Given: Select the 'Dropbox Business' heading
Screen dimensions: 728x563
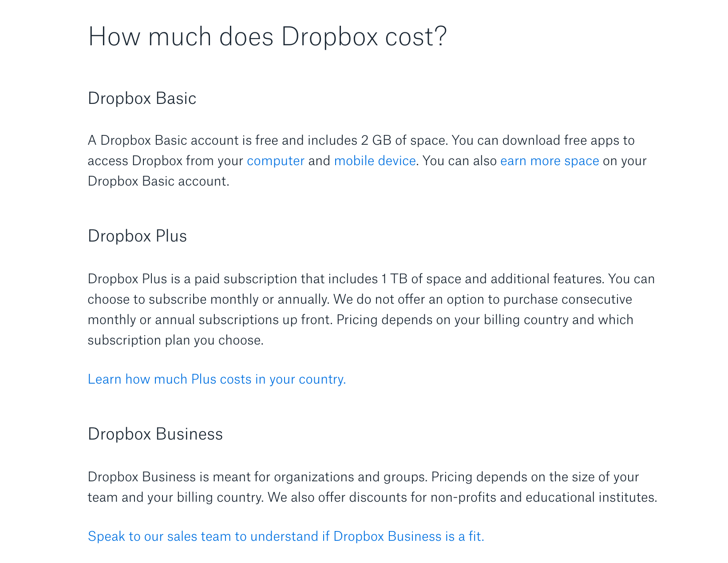Looking at the screenshot, I should pos(155,434).
